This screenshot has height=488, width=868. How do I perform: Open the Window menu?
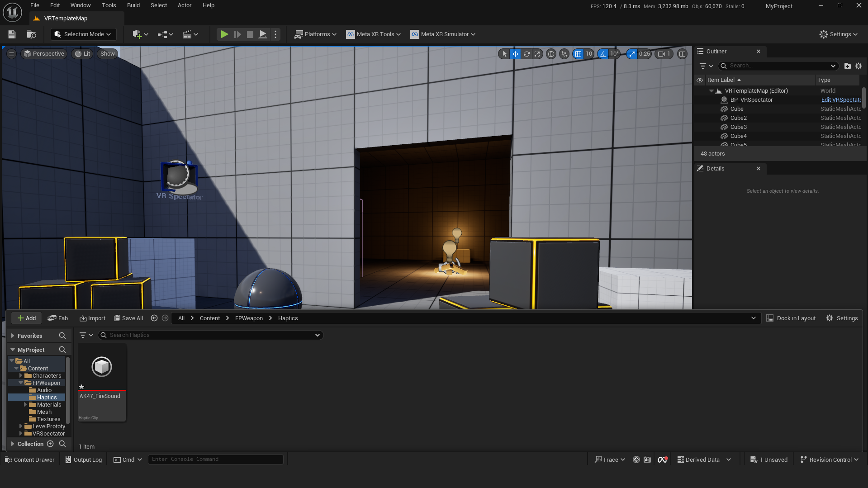pyautogui.click(x=81, y=5)
